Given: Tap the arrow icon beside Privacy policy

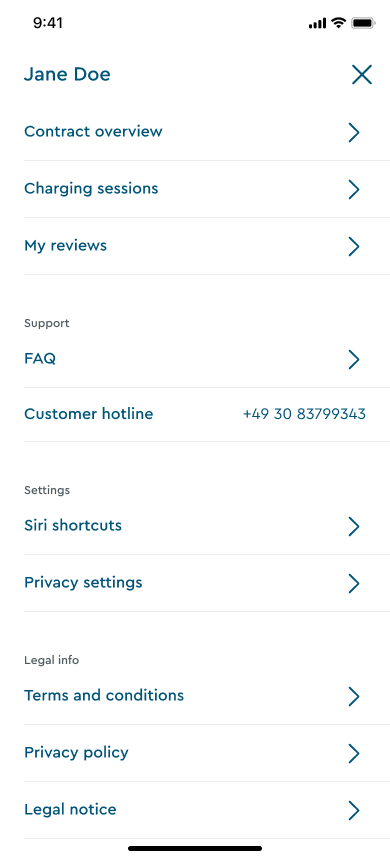Looking at the screenshot, I should pyautogui.click(x=354, y=753).
